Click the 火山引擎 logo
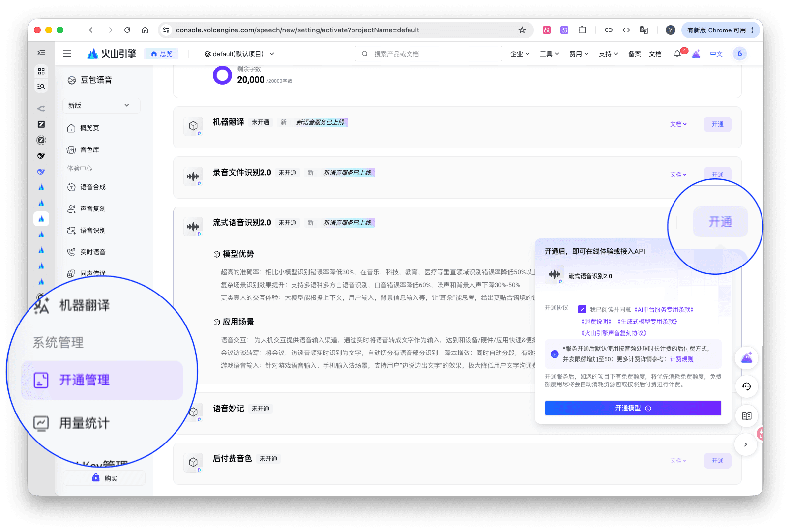Image resolution: width=791 pixels, height=532 pixels. 112,54
